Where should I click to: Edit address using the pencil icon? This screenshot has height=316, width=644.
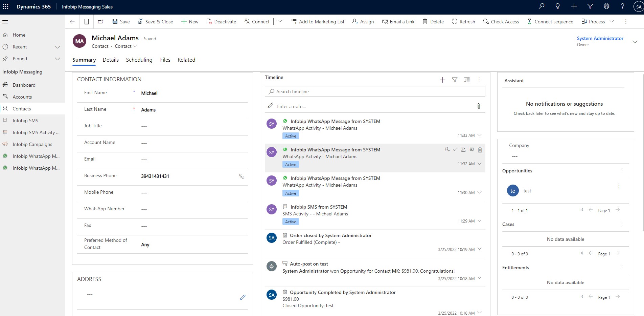tap(243, 297)
